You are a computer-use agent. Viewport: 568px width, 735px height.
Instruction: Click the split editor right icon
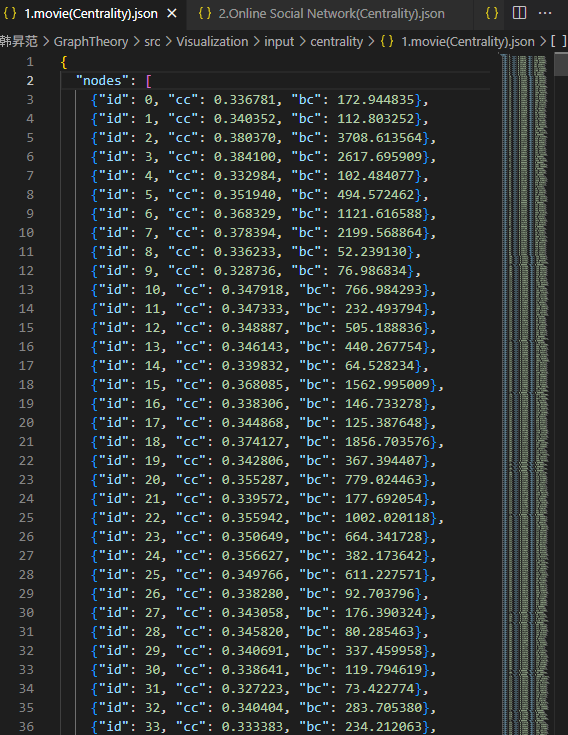(519, 13)
